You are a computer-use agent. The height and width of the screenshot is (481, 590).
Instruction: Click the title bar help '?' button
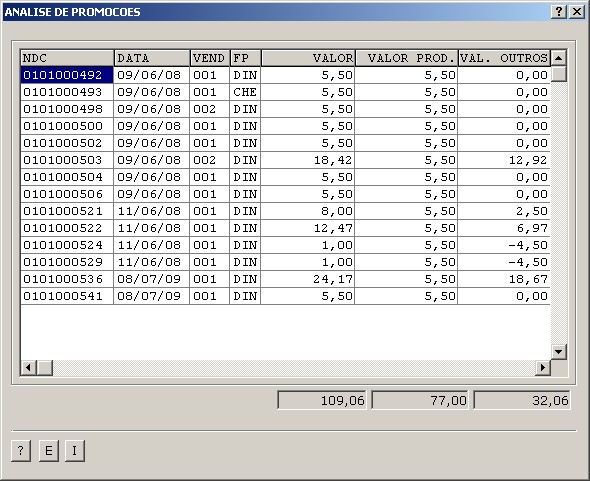[559, 12]
